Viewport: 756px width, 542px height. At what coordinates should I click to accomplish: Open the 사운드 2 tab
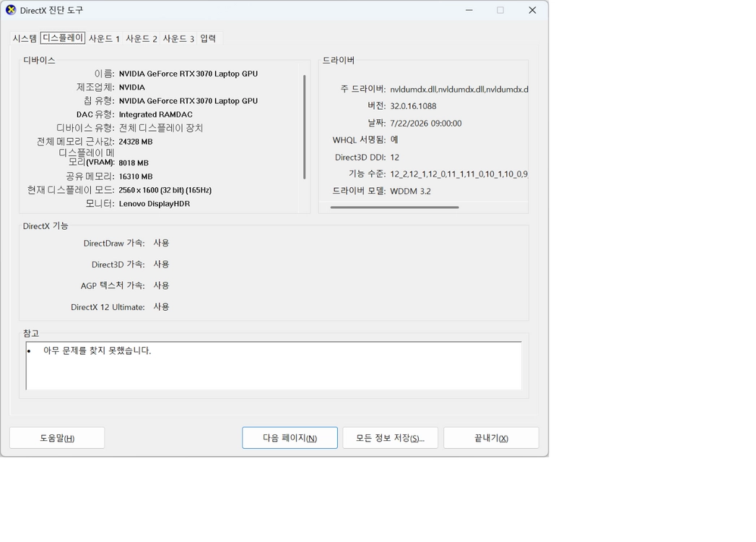(x=142, y=38)
